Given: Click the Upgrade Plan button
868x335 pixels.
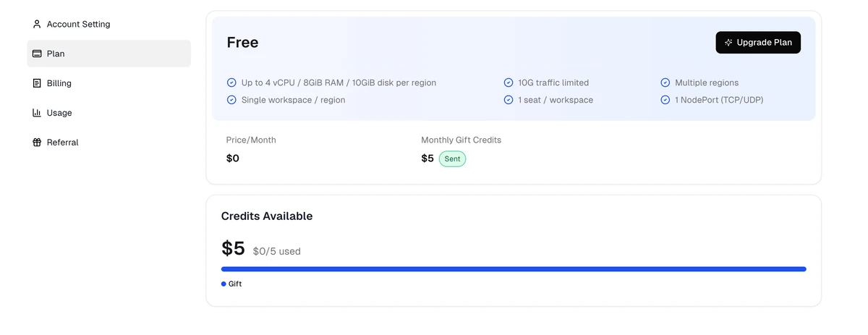Looking at the screenshot, I should (x=758, y=43).
